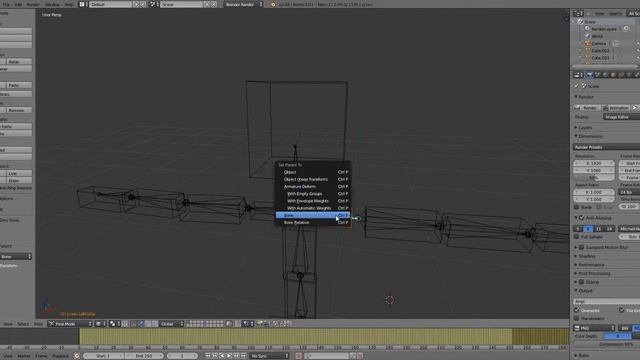Click the Render button in properties
The width and height of the screenshot is (640, 360).
coord(587,108)
